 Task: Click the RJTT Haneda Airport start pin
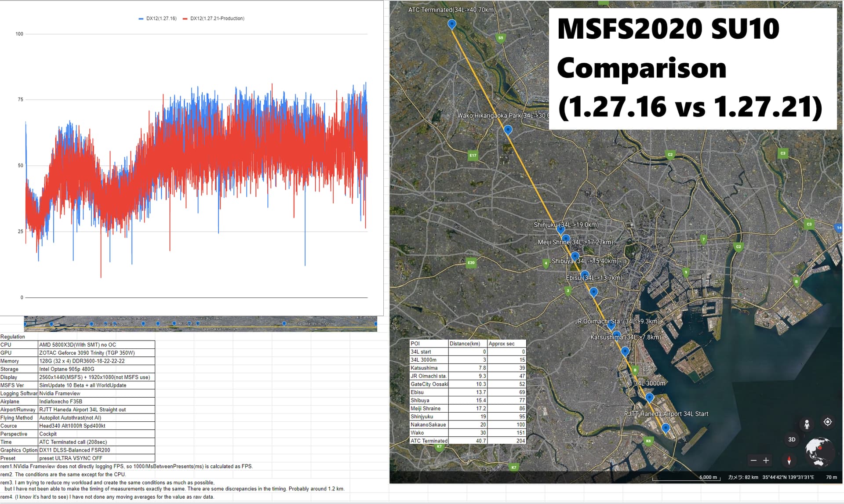666,428
